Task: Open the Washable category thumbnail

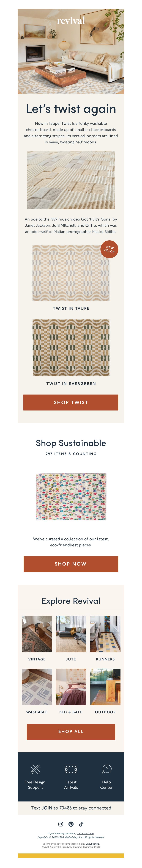Action: pos(37,687)
